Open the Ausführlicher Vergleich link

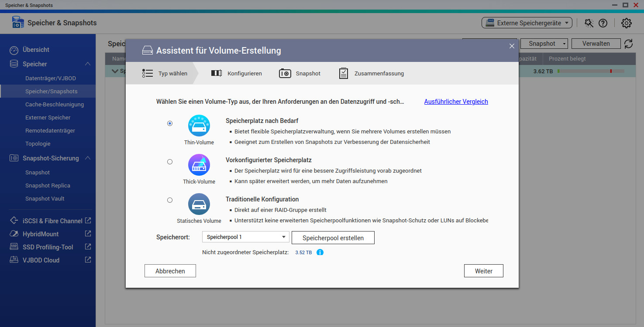(x=456, y=102)
